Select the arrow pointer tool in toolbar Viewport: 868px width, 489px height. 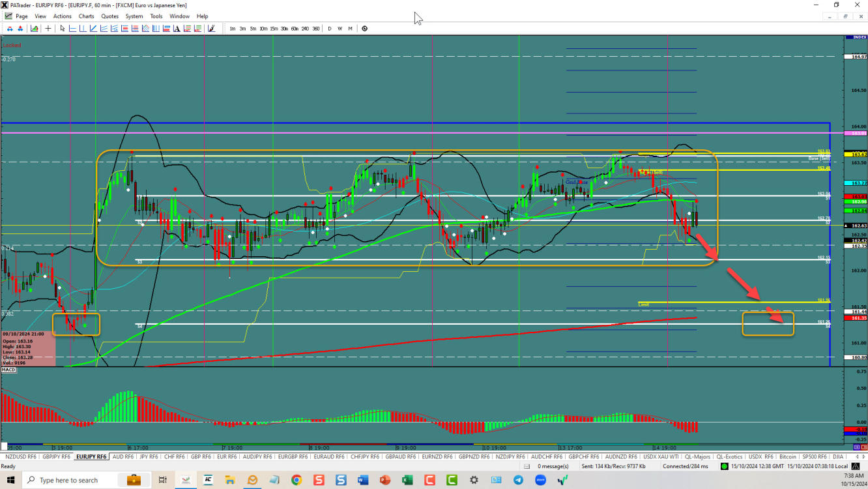[63, 29]
